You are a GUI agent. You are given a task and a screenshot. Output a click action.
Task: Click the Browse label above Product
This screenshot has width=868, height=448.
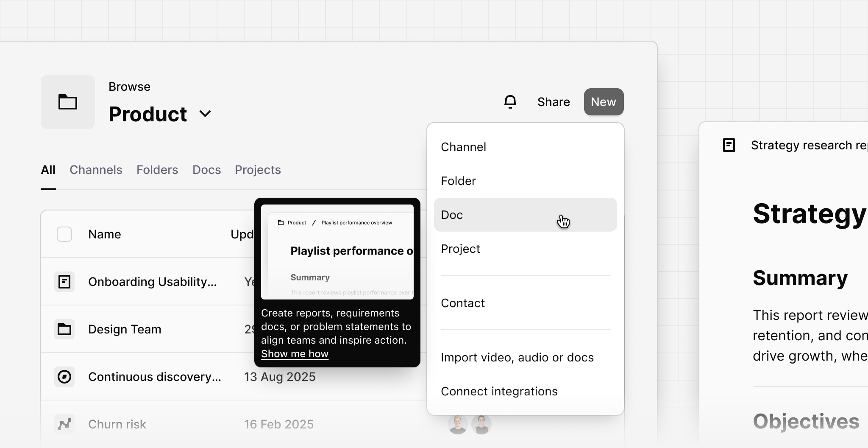[x=129, y=87]
